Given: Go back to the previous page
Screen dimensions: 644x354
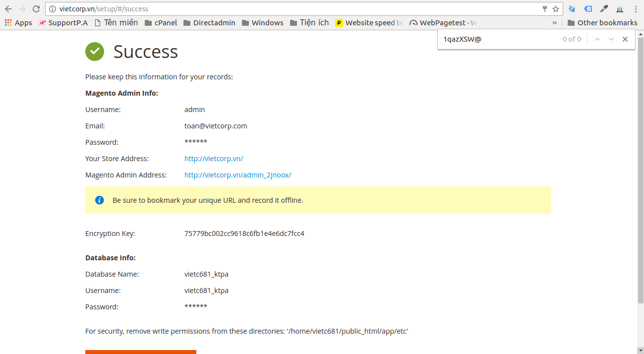Looking at the screenshot, I should pyautogui.click(x=8, y=9).
